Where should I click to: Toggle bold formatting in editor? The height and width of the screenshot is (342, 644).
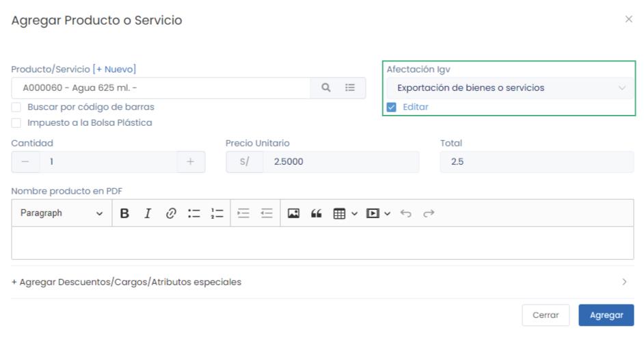[x=124, y=213]
